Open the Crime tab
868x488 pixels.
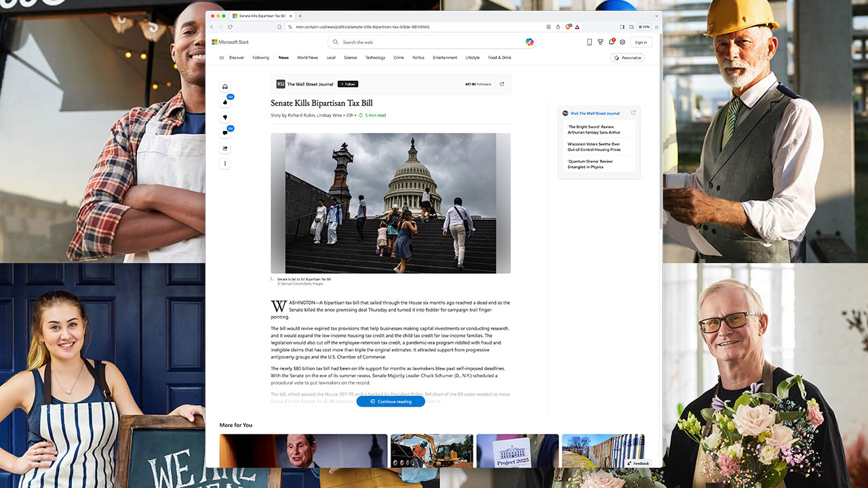pyautogui.click(x=399, y=58)
